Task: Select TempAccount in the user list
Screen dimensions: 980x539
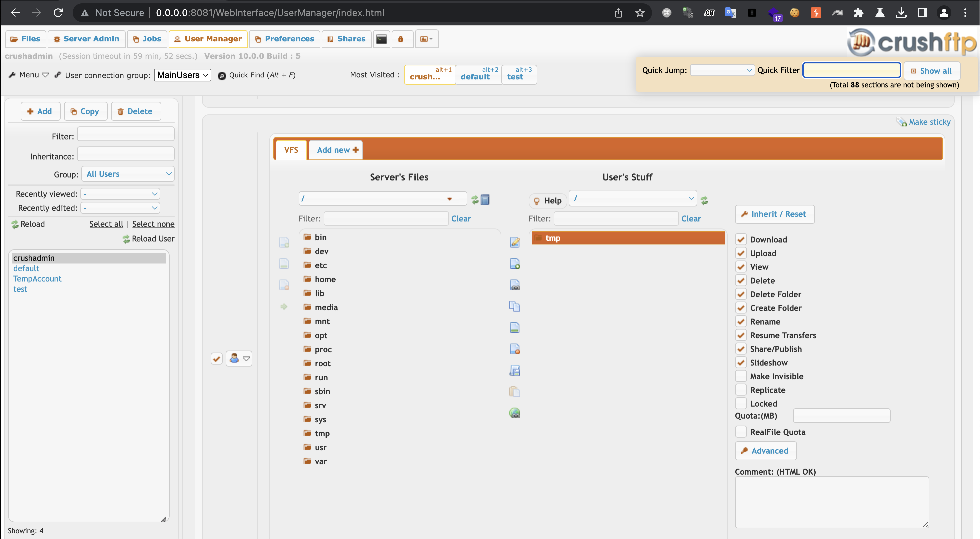Action: click(37, 279)
